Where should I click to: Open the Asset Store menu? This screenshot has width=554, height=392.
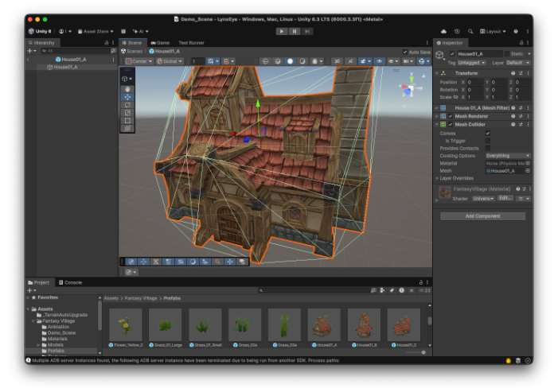click(96, 31)
